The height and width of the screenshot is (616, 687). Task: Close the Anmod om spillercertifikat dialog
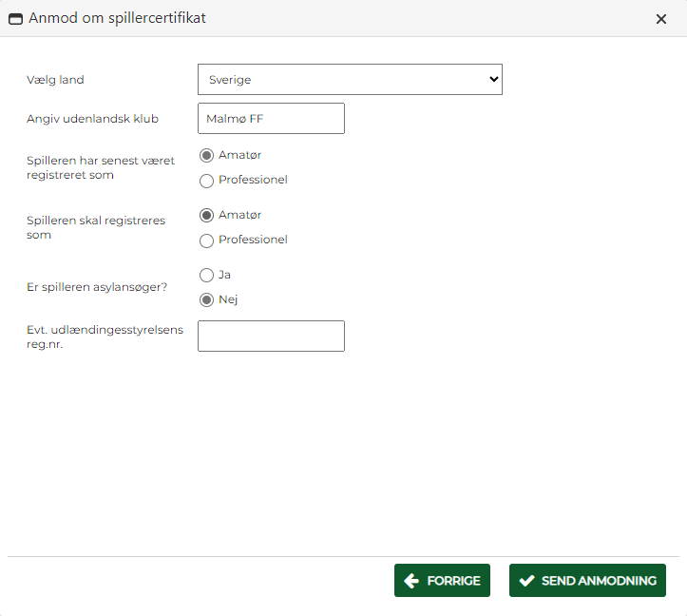pos(661,19)
